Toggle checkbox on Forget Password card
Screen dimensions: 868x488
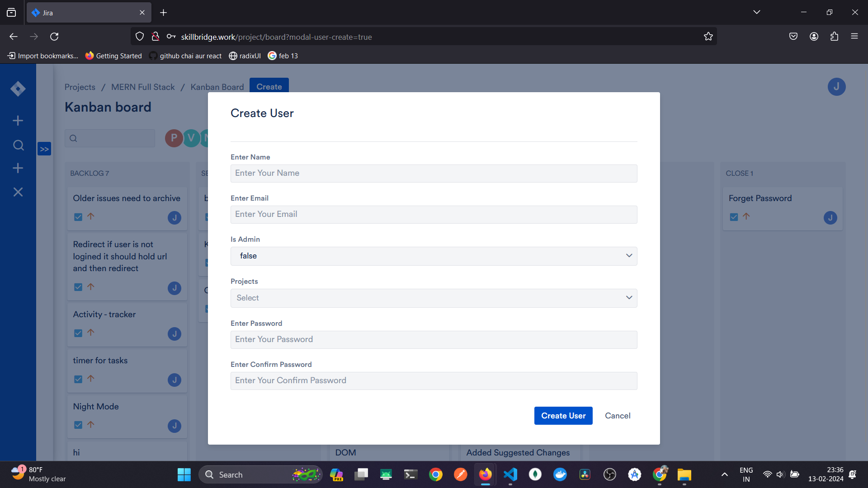pyautogui.click(x=734, y=217)
